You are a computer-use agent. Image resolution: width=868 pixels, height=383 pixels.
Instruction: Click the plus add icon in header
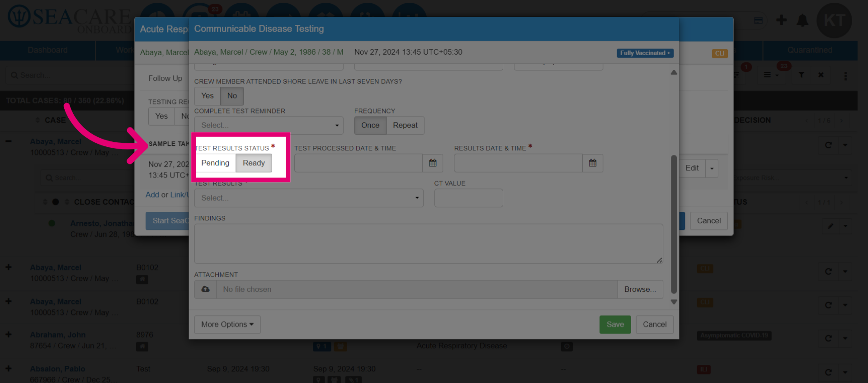(781, 20)
